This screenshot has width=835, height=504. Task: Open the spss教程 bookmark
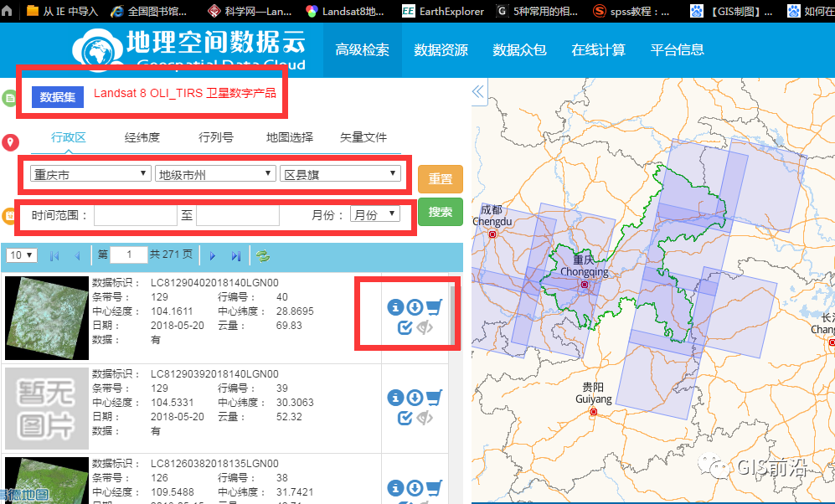click(631, 11)
